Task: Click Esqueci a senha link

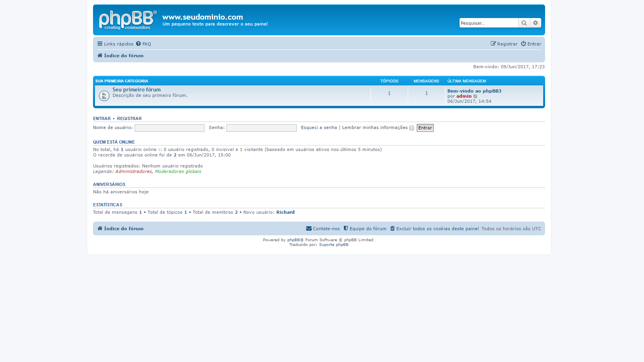Action: coord(319,127)
